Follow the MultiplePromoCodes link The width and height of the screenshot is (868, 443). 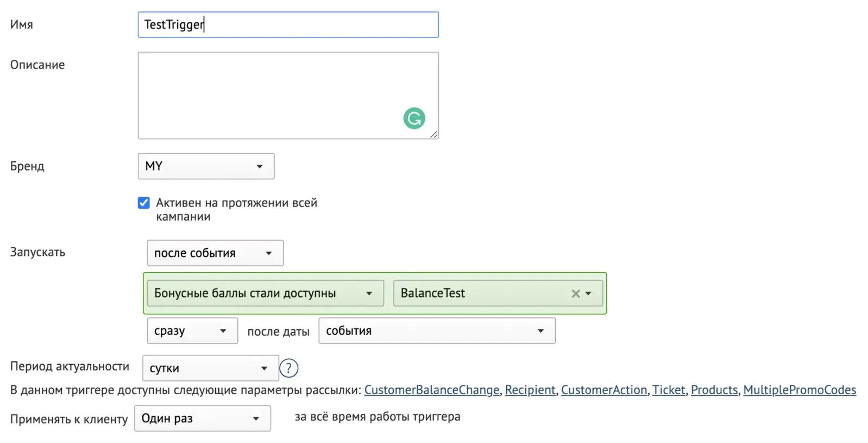(x=800, y=390)
